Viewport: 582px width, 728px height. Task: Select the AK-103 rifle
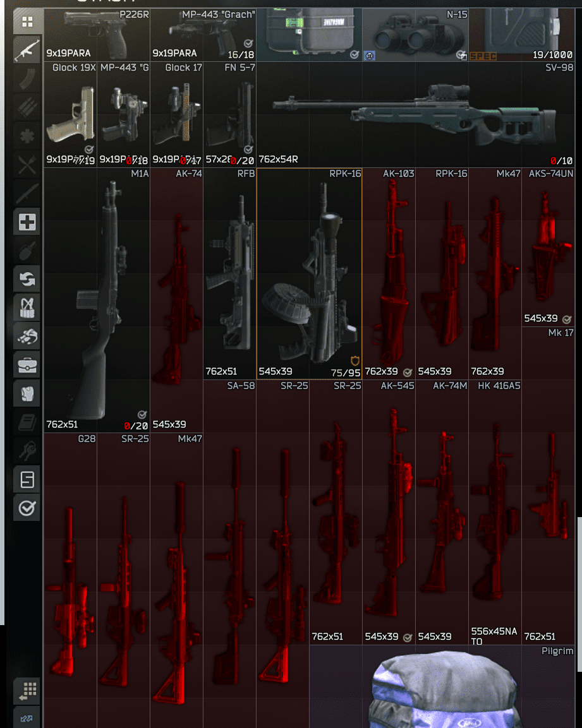click(x=389, y=273)
